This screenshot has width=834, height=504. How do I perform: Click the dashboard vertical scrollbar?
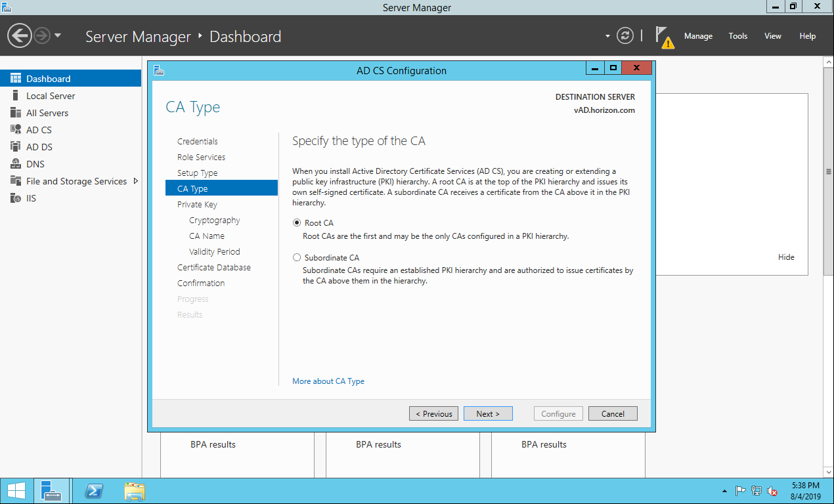coord(828,172)
